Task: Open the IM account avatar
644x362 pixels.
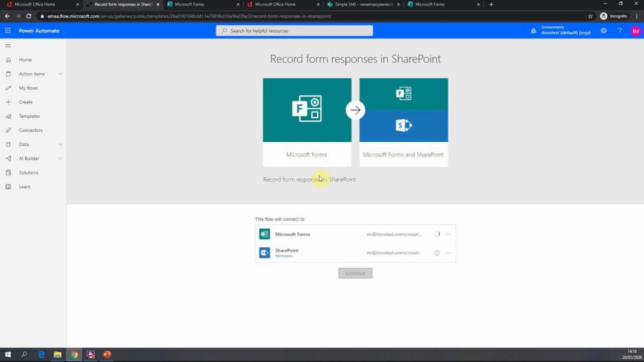Action: [x=635, y=31]
